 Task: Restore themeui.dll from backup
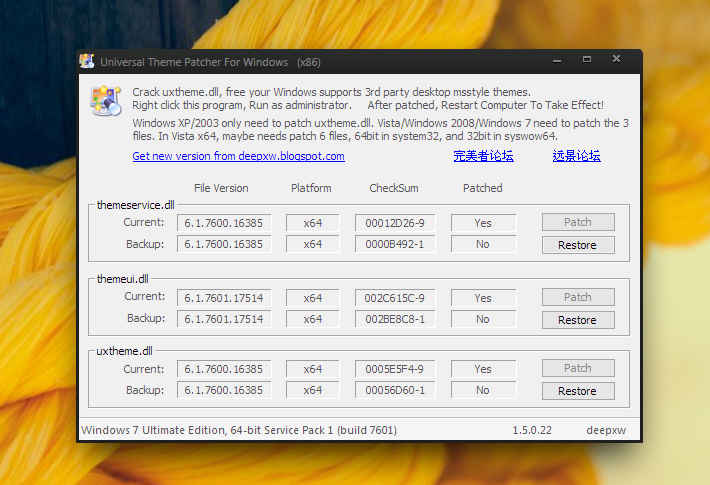point(578,320)
